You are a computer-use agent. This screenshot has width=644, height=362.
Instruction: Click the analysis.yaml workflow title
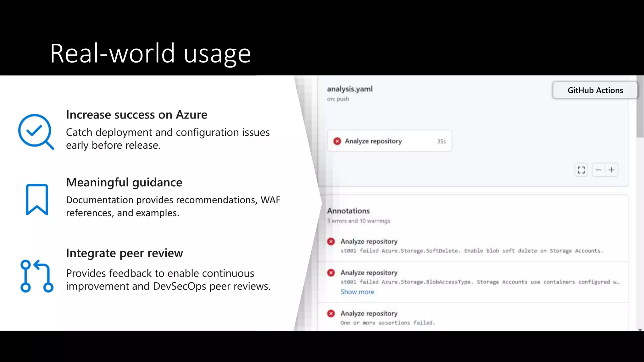pos(350,89)
